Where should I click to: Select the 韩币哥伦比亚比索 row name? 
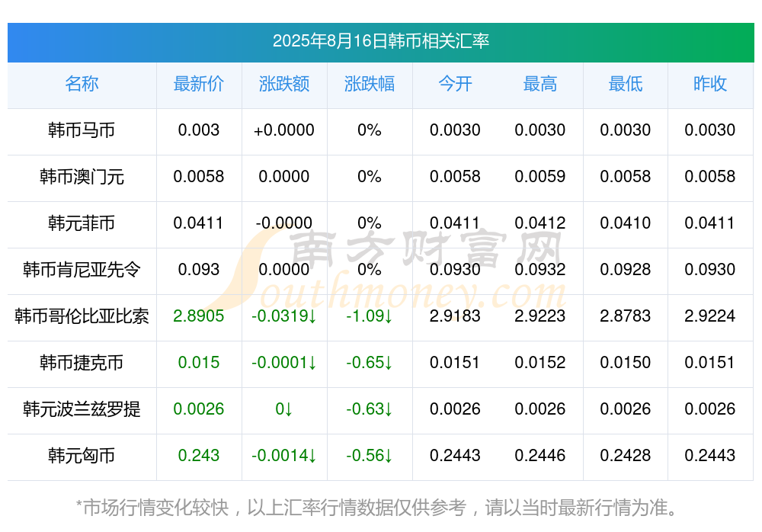82,316
